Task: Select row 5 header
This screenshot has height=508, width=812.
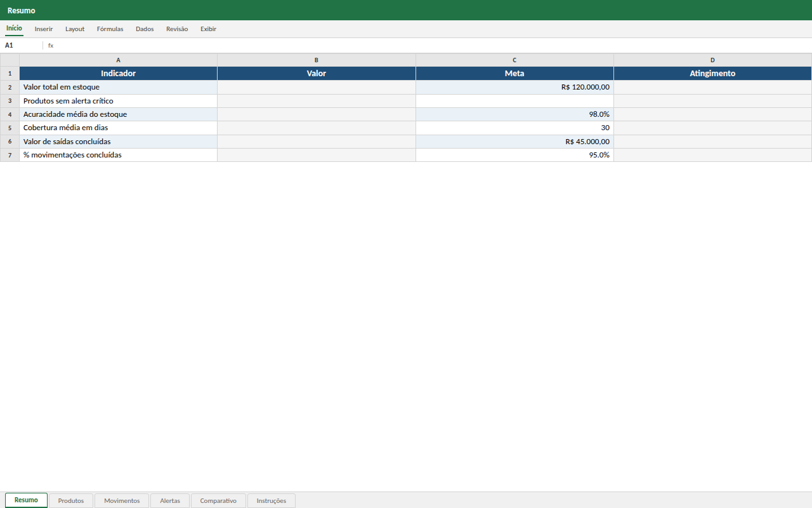Action: coord(10,128)
